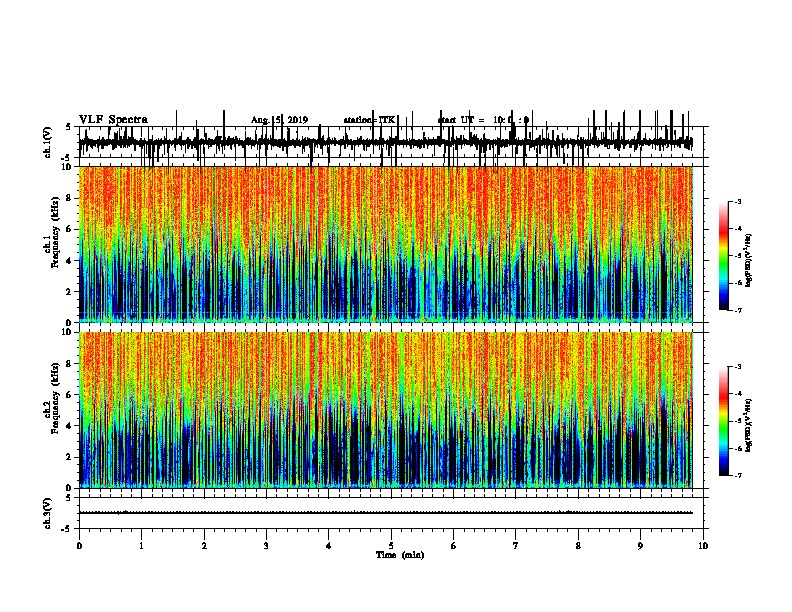Click the ch.1 "Frequency (kHz)" axis label
Viewport: 792px width, 612px height.
(x=56, y=233)
